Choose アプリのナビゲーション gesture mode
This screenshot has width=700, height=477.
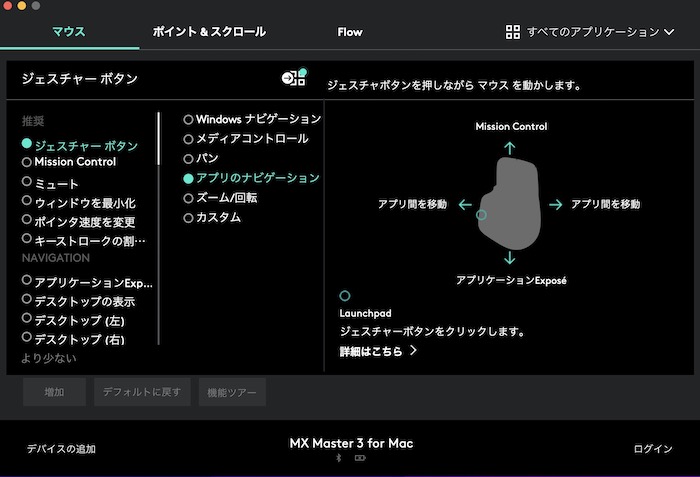point(188,179)
